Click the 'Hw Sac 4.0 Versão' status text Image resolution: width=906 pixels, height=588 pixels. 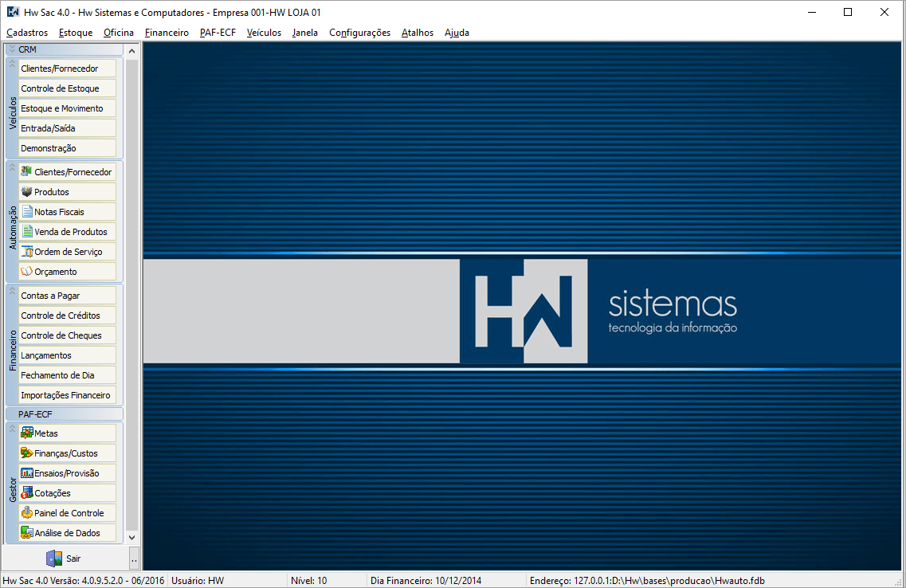point(84,581)
